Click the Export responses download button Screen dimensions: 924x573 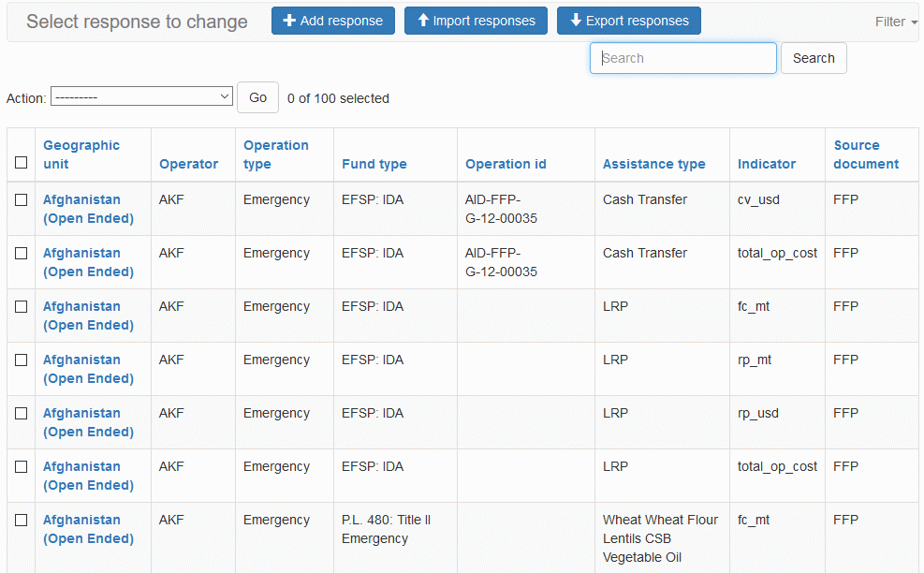(628, 21)
